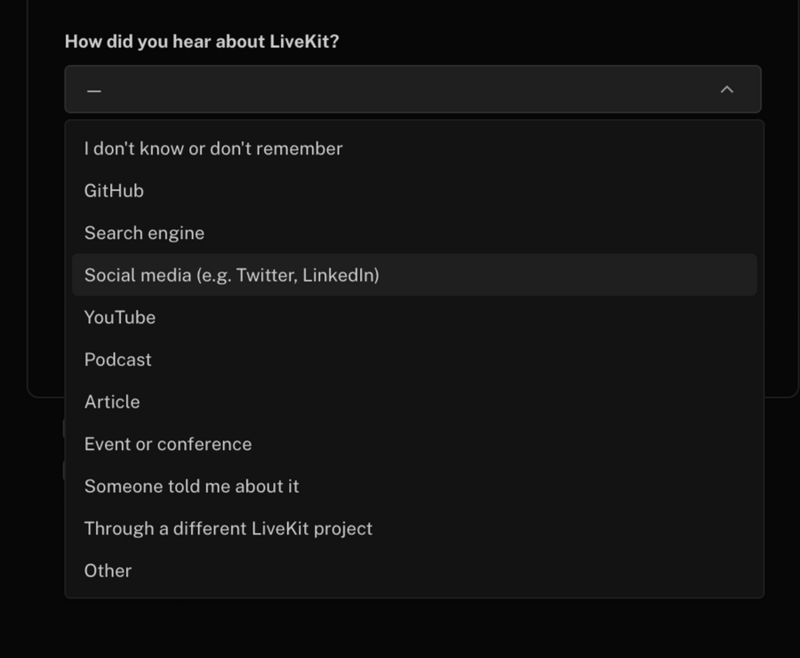800x658 pixels.
Task: Select "Through a different LiveKit project"
Action: coord(229,528)
